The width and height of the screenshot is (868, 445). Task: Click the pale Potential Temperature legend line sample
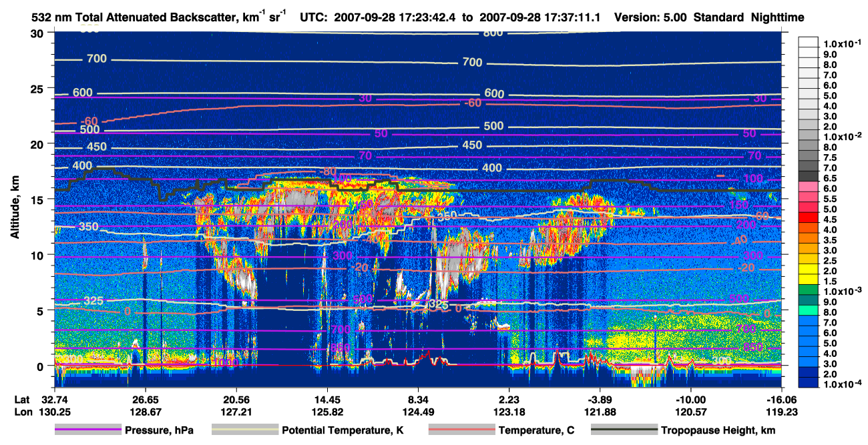[244, 430]
